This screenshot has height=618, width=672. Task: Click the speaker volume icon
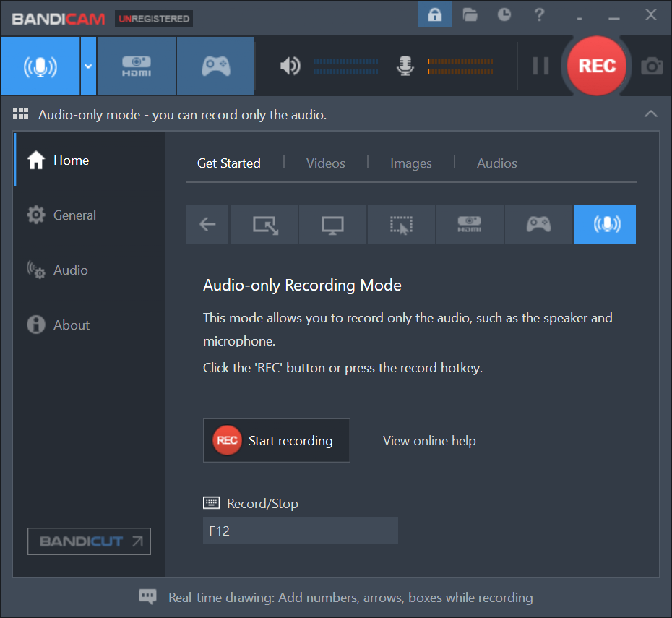(x=290, y=66)
